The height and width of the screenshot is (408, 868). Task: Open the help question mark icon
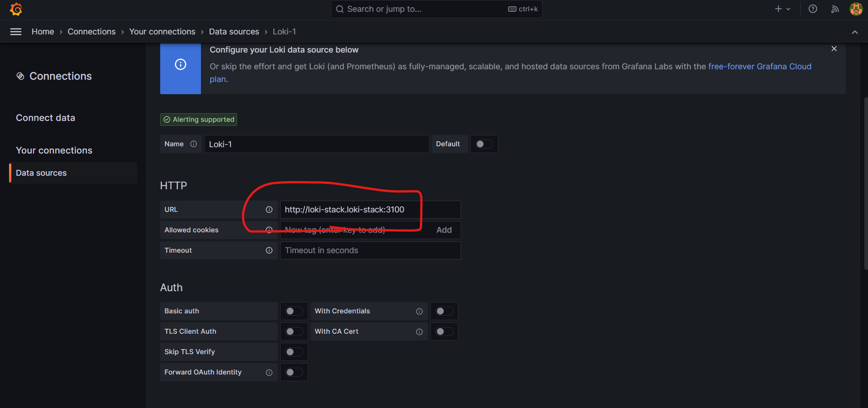click(x=813, y=9)
